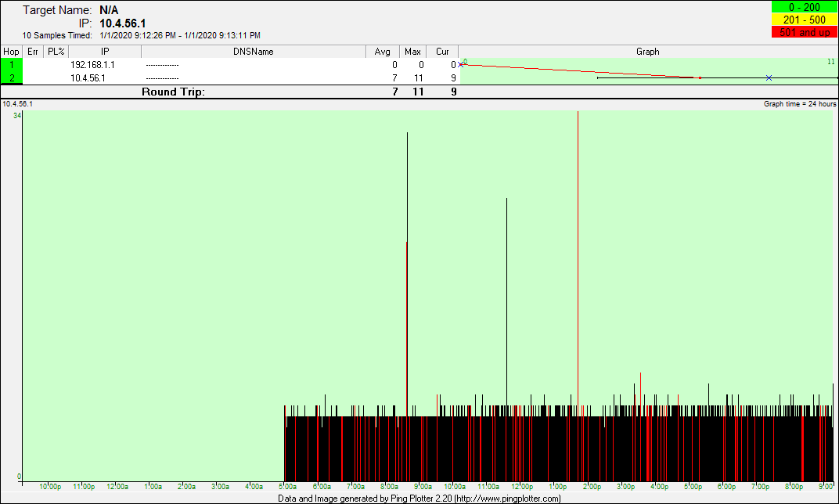This screenshot has height=504, width=839.
Task: Sort by the PL% column header
Action: click(56, 52)
